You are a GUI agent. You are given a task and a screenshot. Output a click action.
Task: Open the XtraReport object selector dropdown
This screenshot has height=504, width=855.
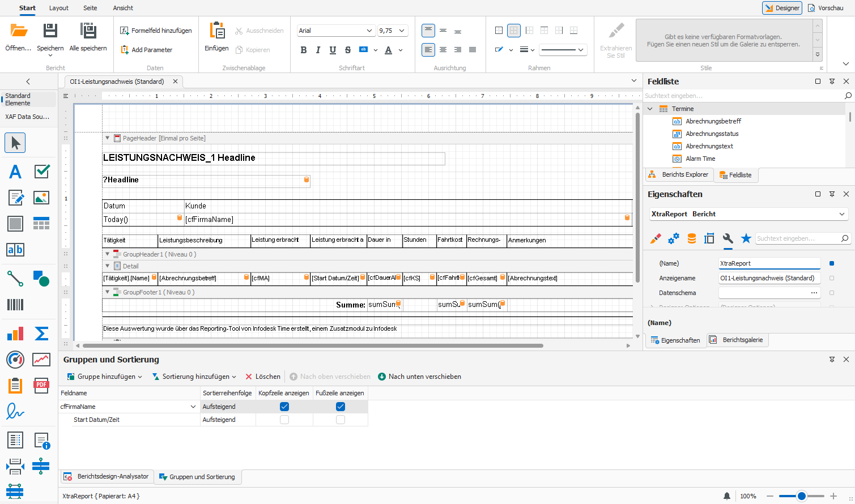(x=842, y=214)
